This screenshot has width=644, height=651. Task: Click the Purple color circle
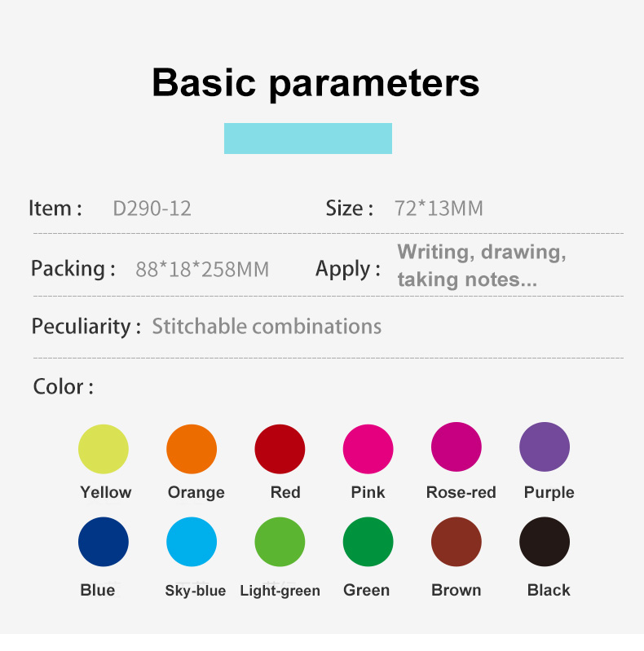point(545,447)
